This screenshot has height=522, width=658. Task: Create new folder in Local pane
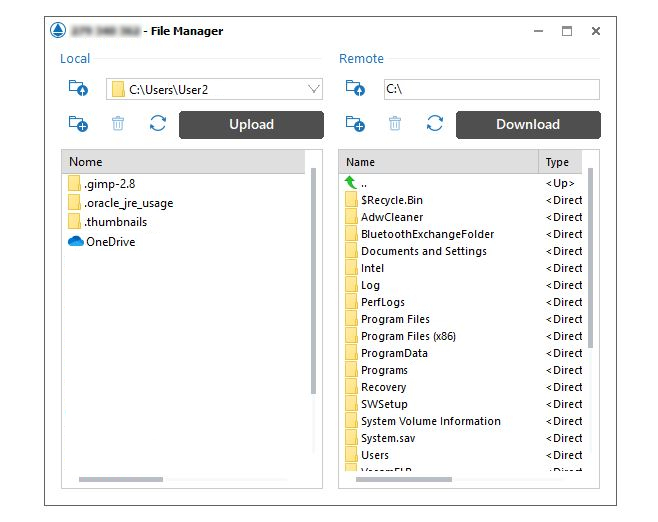coord(78,124)
